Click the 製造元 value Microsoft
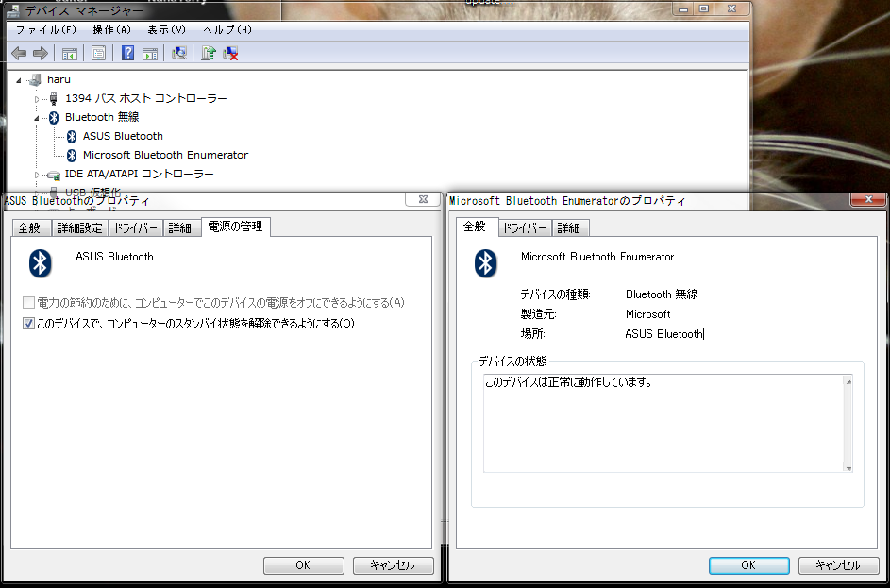This screenshot has width=890, height=588. 647,314
